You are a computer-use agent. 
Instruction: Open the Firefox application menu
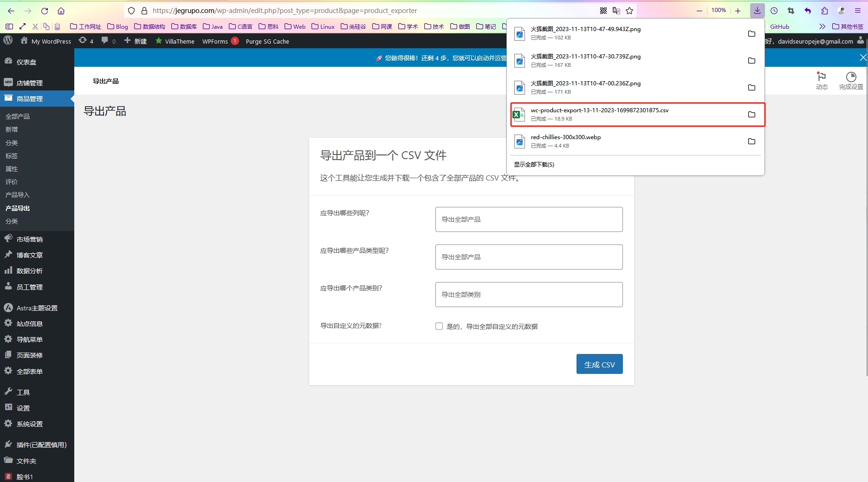tap(858, 11)
